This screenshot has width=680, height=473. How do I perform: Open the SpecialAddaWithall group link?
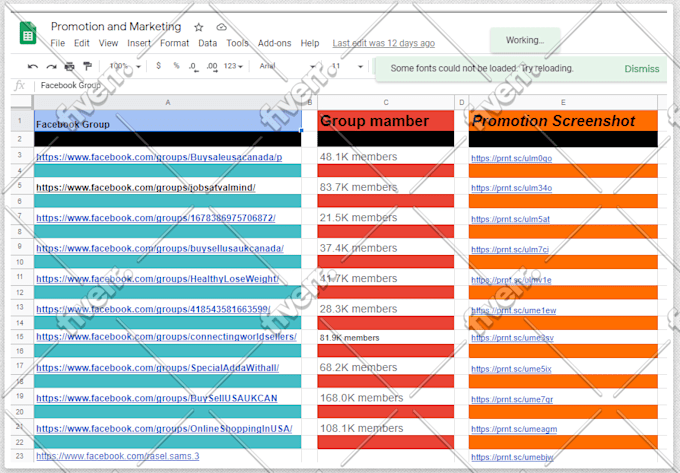pos(157,368)
